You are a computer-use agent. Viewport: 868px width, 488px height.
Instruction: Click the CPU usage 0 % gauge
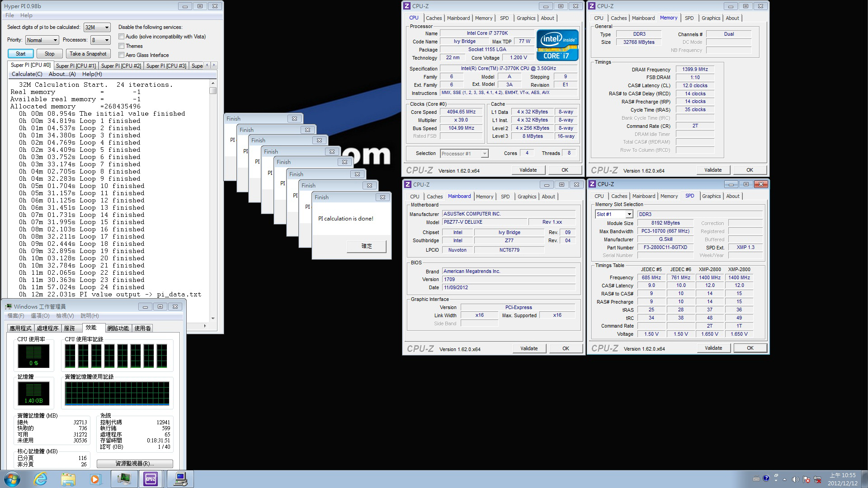point(34,356)
